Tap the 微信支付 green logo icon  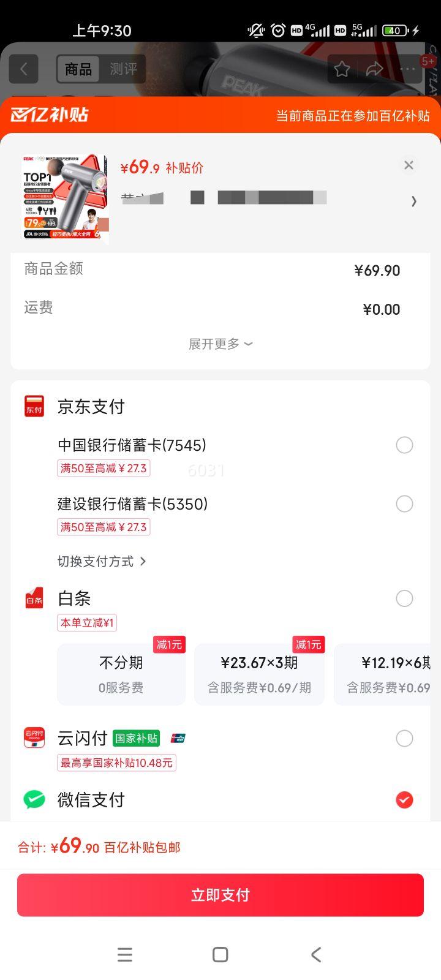tap(34, 799)
